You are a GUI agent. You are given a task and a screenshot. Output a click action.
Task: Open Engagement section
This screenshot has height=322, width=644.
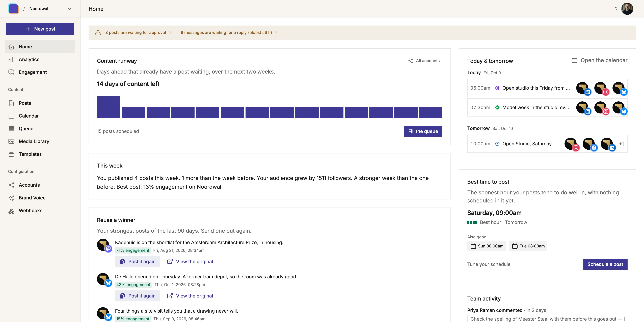pos(40,72)
